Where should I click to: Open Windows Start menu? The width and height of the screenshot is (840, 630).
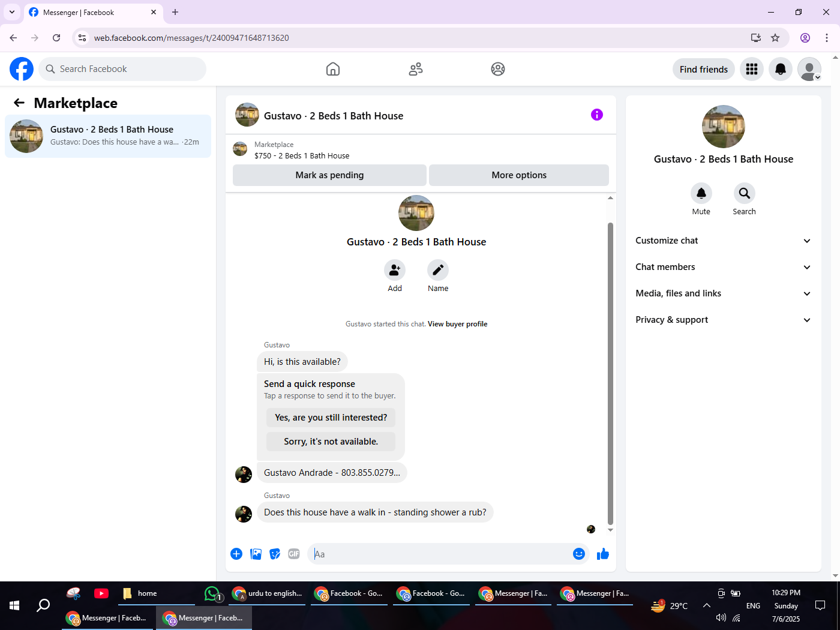14,605
